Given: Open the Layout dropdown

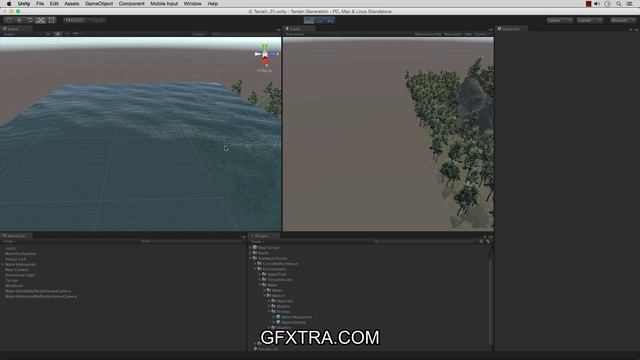Looking at the screenshot, I should click(x=590, y=20).
